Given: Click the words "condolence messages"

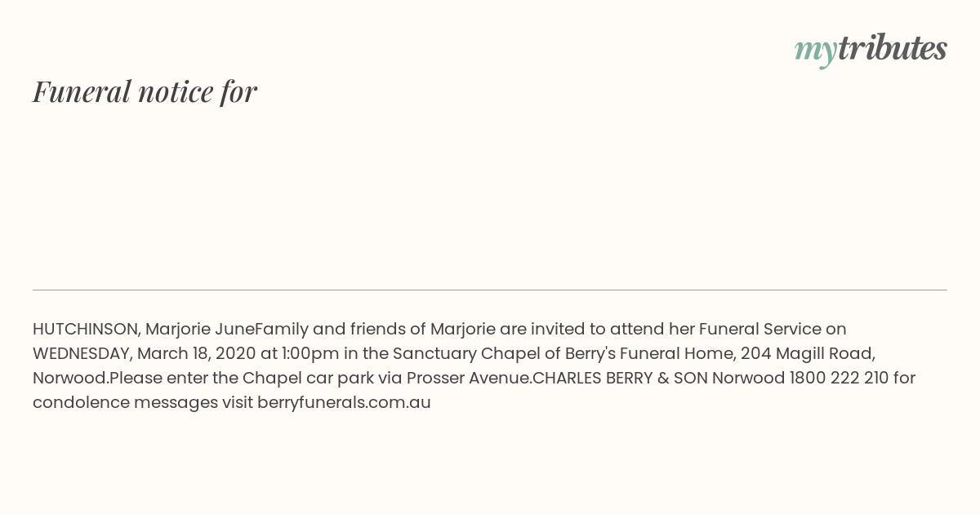Looking at the screenshot, I should tap(125, 402).
